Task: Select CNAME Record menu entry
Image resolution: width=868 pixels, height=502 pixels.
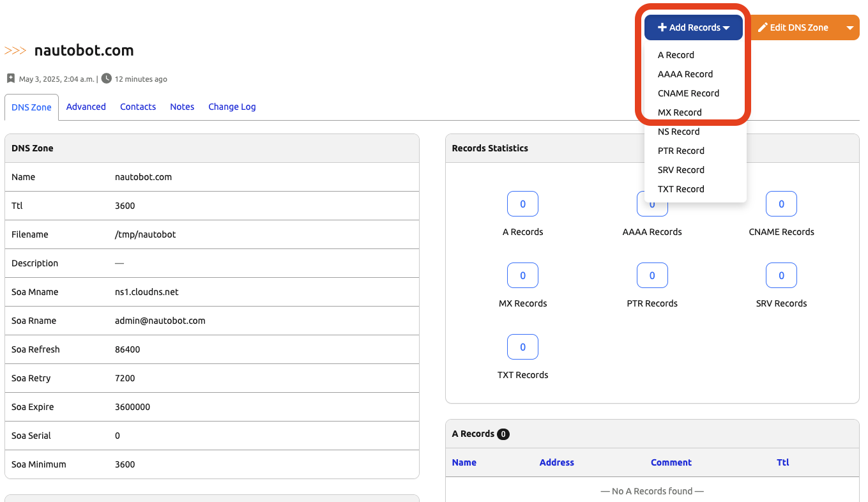Action: pos(688,93)
